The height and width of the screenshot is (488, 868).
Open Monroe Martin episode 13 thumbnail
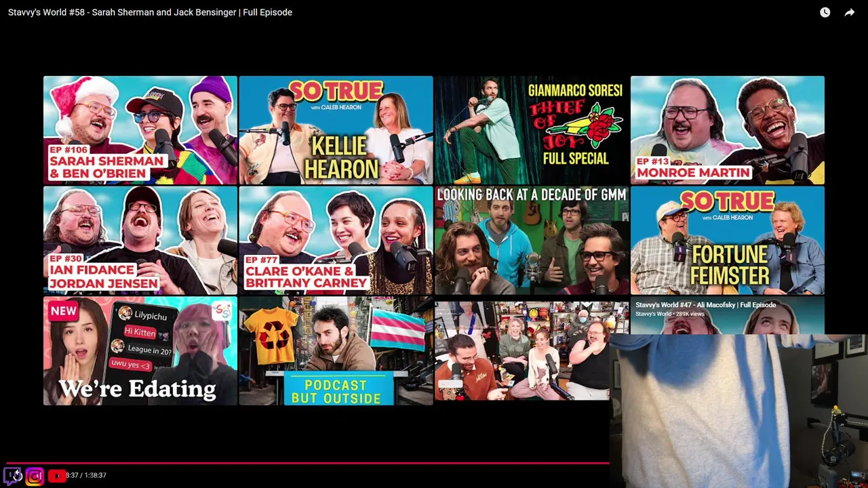tap(728, 130)
